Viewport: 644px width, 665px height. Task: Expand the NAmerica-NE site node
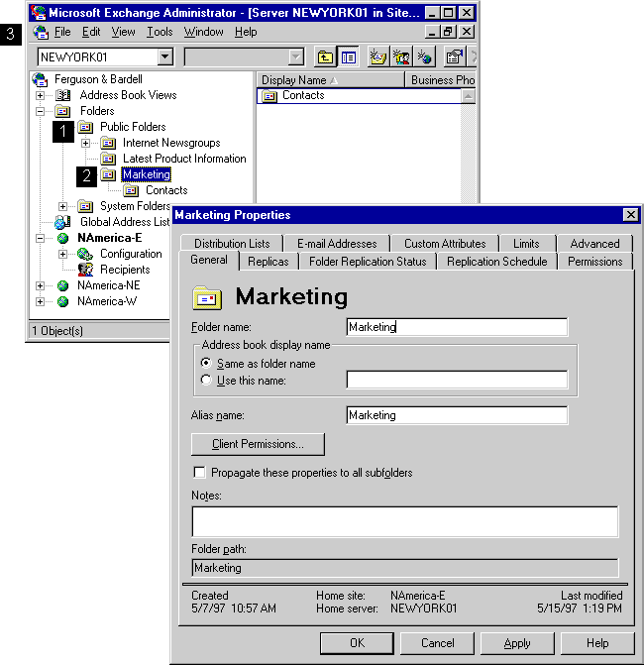(x=40, y=285)
